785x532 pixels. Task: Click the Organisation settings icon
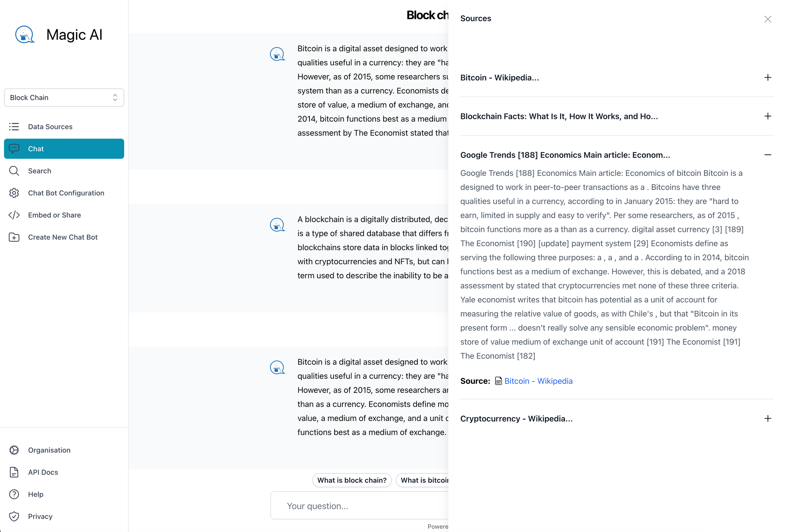(x=14, y=450)
